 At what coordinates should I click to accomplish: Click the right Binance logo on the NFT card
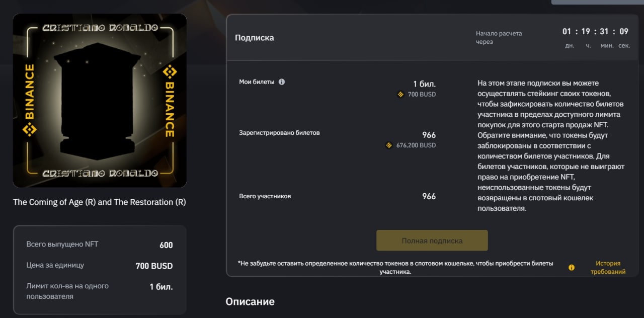[x=170, y=101]
